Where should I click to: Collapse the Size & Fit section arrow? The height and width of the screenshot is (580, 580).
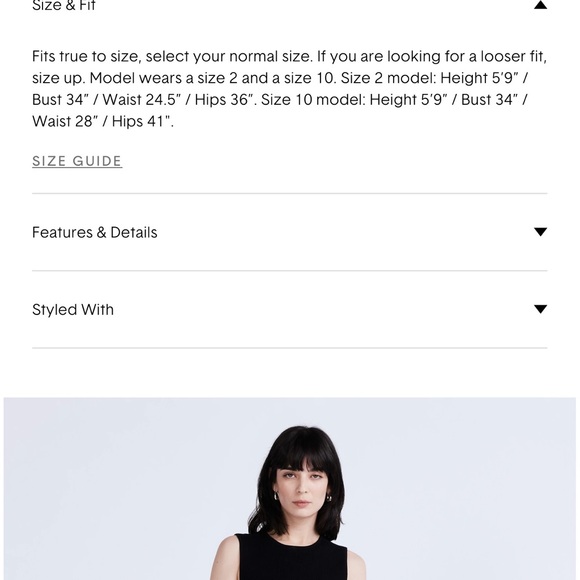click(540, 5)
